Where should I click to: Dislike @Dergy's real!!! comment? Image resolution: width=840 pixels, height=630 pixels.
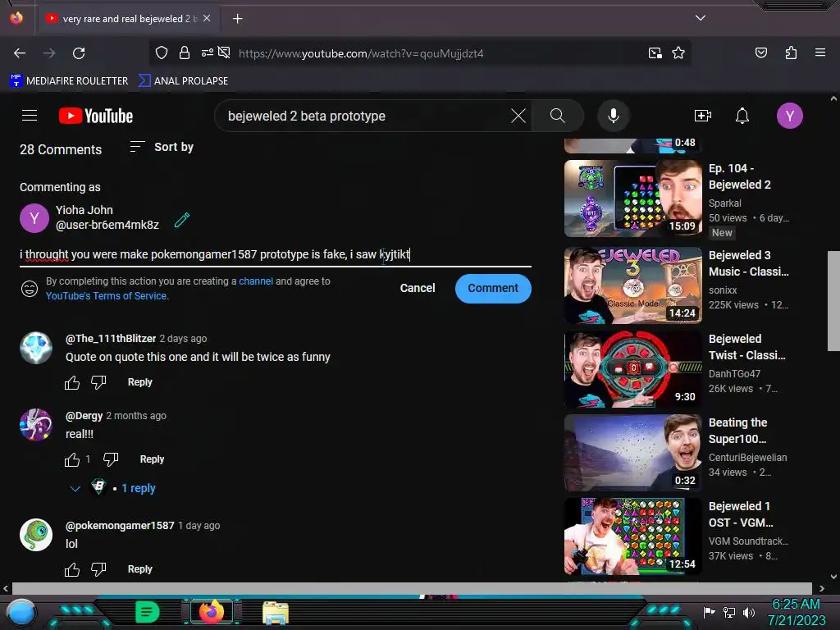(111, 459)
